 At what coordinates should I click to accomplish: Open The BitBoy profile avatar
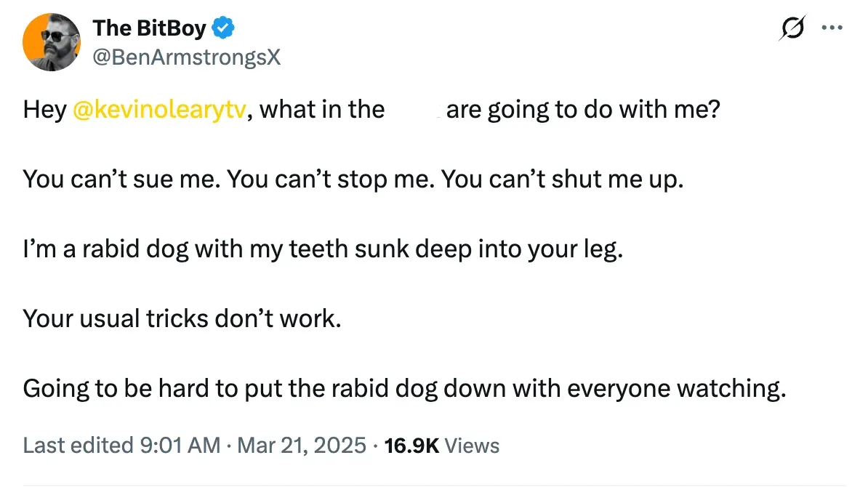(52, 42)
